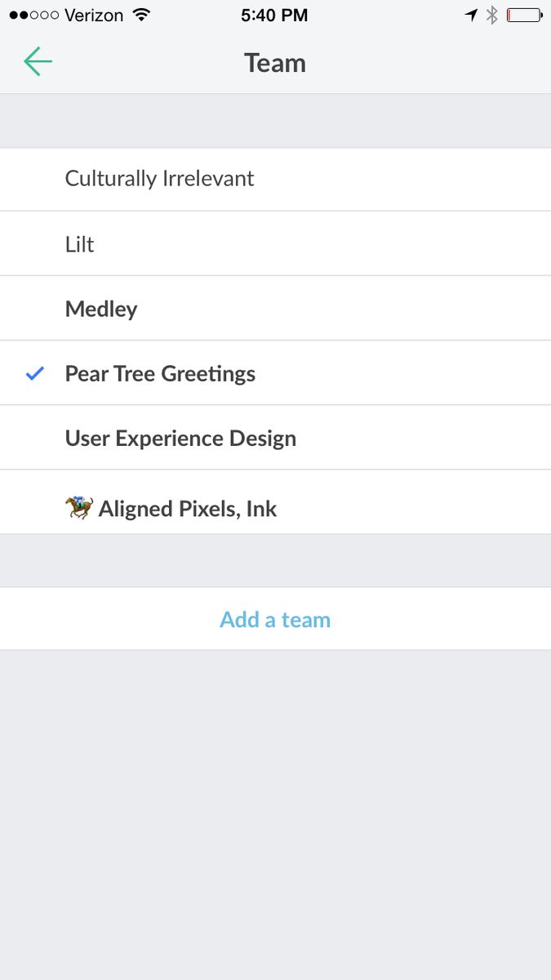551x980 pixels.
Task: Select the Pear Tree Greetings row
Action: (161, 374)
